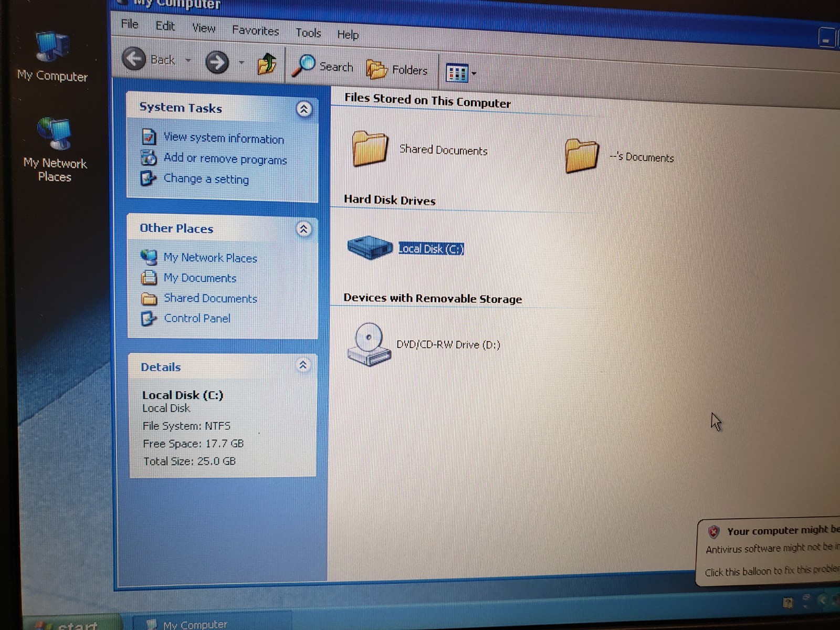840x630 pixels.
Task: Click the Files Stored on This Computer header
Action: [427, 100]
